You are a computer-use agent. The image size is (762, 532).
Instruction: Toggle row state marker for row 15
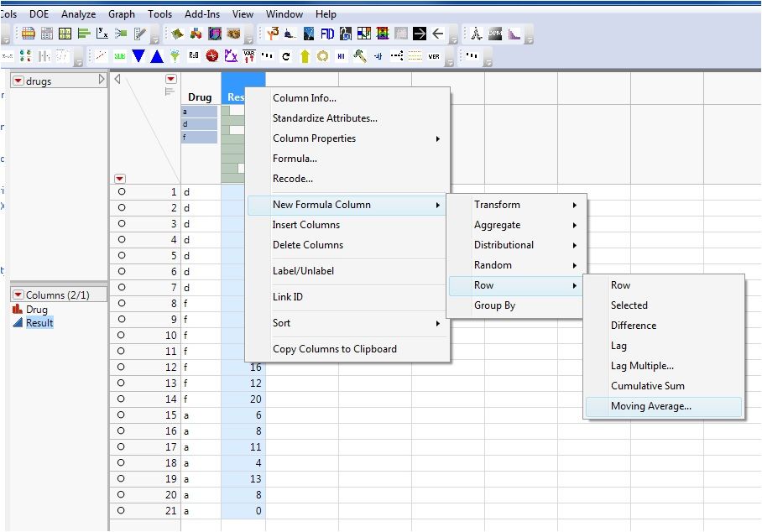(x=121, y=415)
